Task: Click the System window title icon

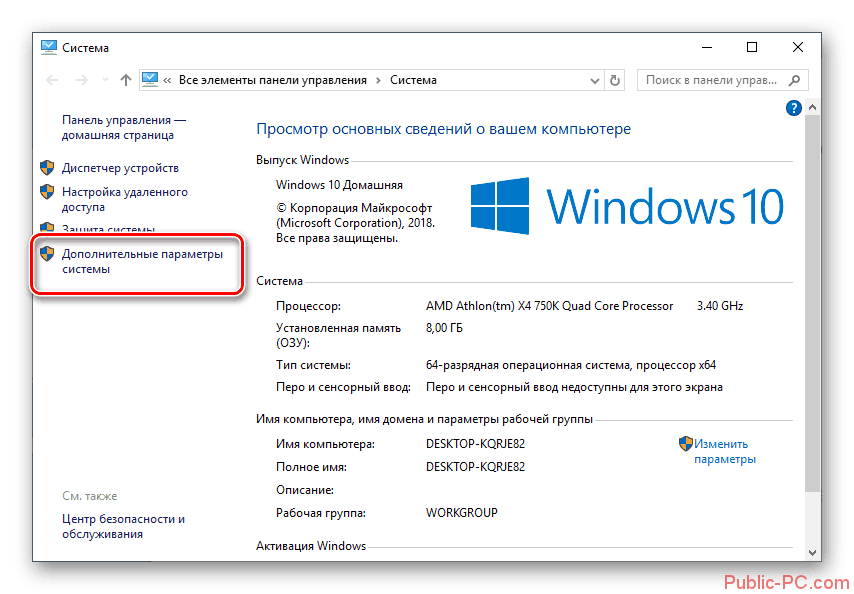Action: click(48, 47)
